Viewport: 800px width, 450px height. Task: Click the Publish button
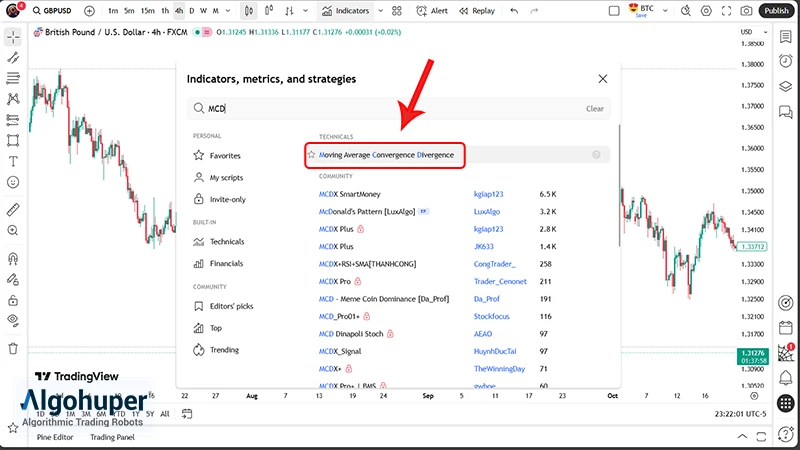click(776, 11)
